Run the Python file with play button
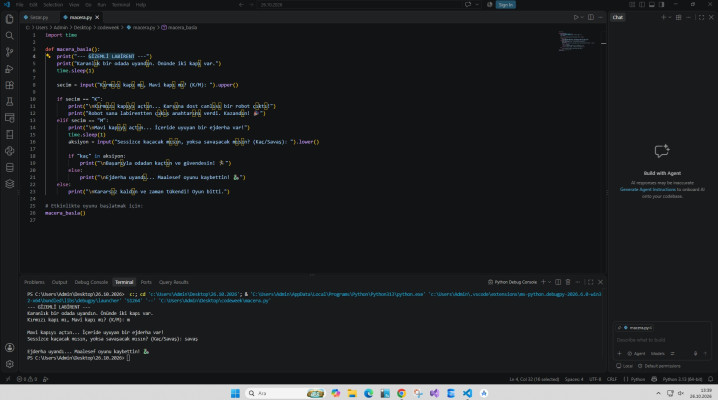The width and height of the screenshot is (718, 400). click(x=576, y=17)
